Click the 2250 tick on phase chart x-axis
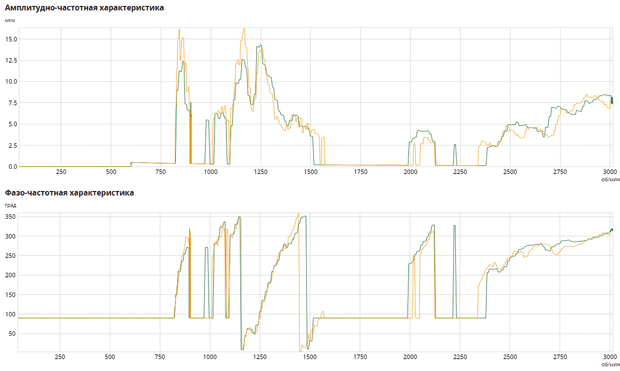620x371 pixels. (x=460, y=357)
